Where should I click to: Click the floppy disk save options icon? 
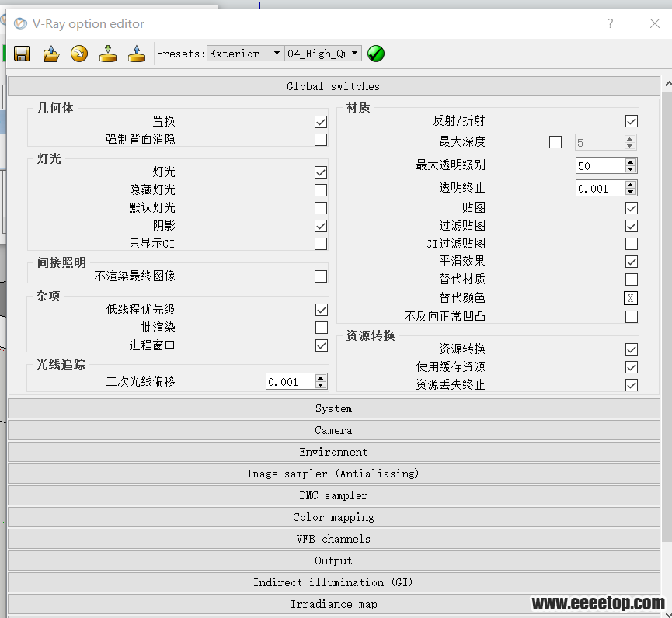point(22,54)
